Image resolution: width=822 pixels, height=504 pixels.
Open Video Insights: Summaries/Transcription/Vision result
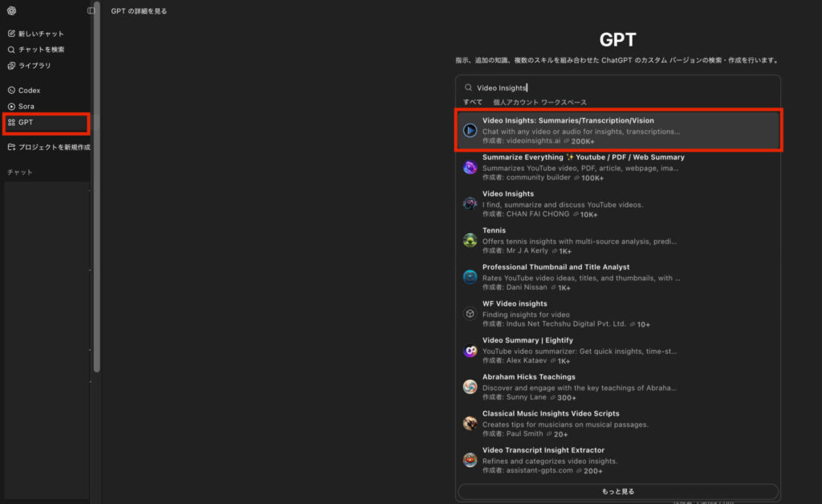click(619, 131)
